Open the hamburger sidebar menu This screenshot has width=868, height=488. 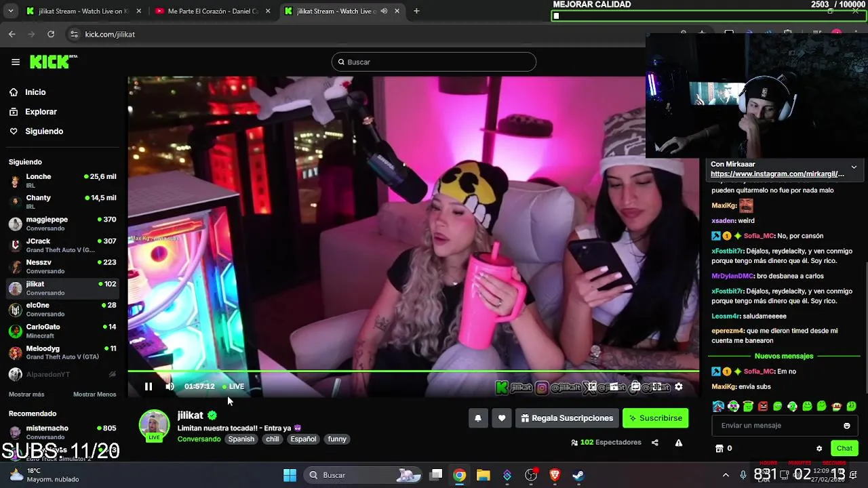16,62
